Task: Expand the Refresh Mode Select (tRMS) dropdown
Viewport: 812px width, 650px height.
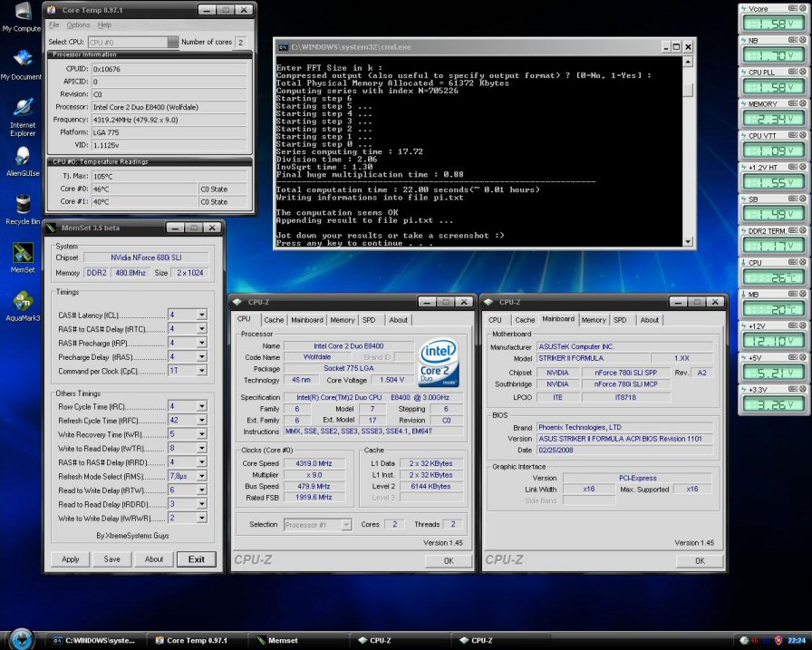Action: coord(201,475)
